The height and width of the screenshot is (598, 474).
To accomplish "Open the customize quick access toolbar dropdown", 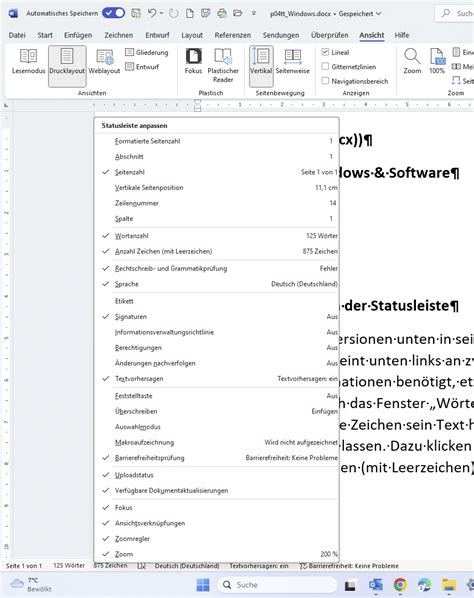I will coord(254,14).
